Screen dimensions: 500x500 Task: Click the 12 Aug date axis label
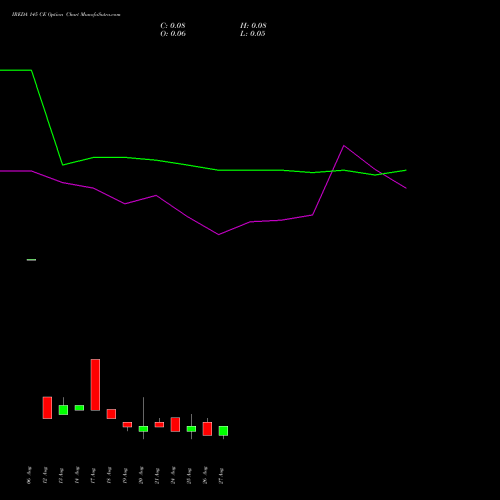pos(45,475)
